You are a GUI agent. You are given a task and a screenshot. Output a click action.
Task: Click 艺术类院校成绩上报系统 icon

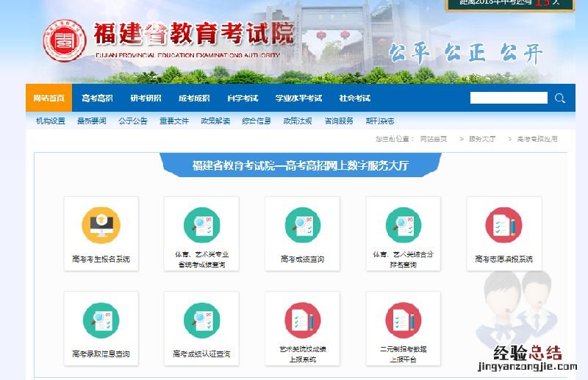click(x=302, y=321)
